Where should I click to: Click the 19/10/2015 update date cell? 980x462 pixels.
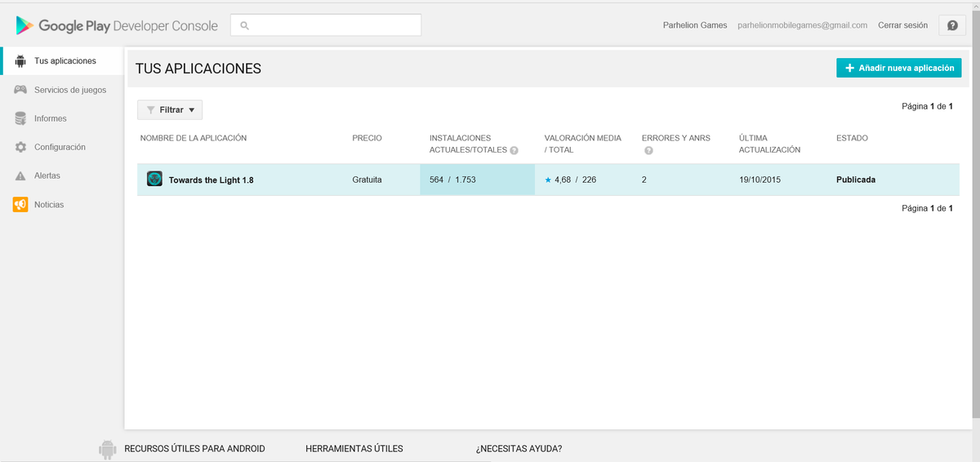(x=759, y=180)
